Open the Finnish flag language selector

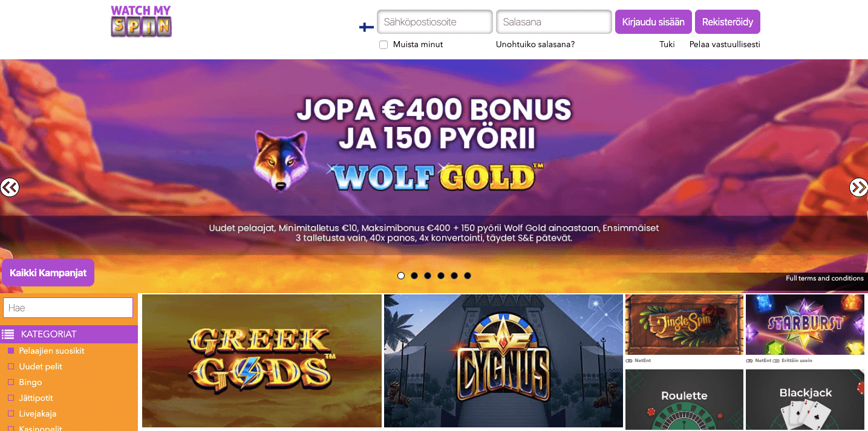pos(366,27)
